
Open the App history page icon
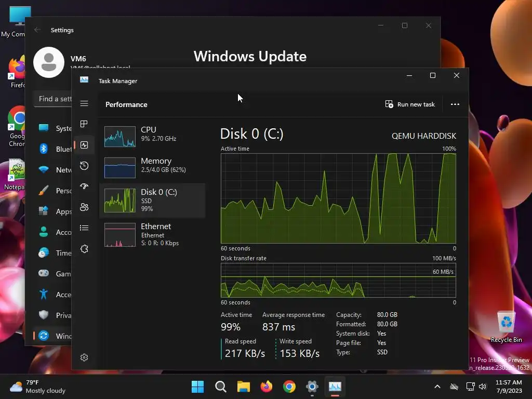point(84,166)
